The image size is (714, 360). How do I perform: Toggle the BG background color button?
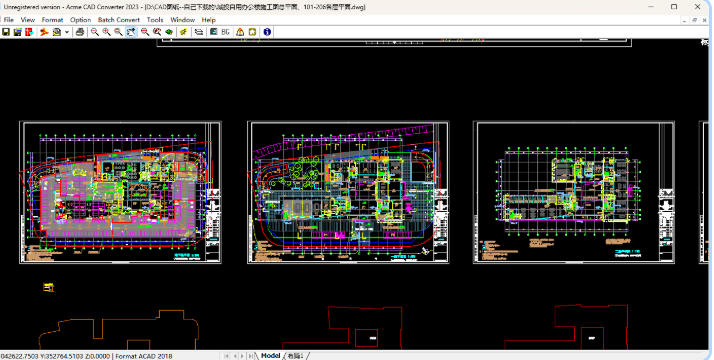(225, 32)
